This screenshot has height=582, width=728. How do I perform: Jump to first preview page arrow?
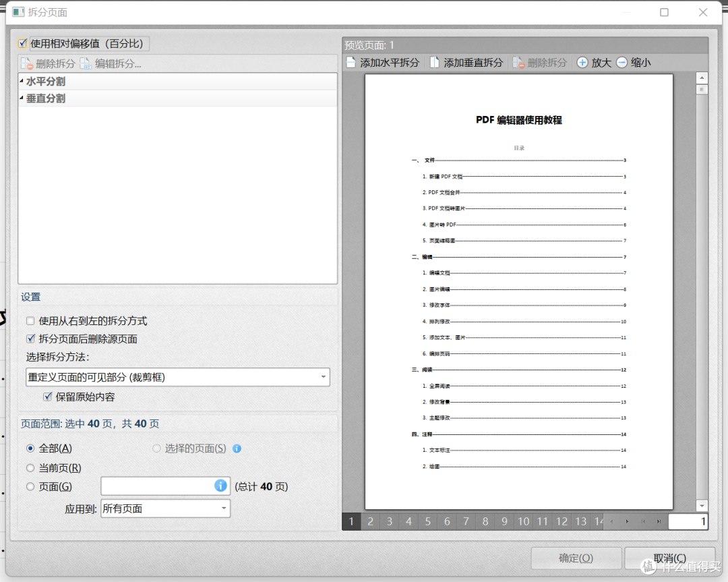(643, 521)
